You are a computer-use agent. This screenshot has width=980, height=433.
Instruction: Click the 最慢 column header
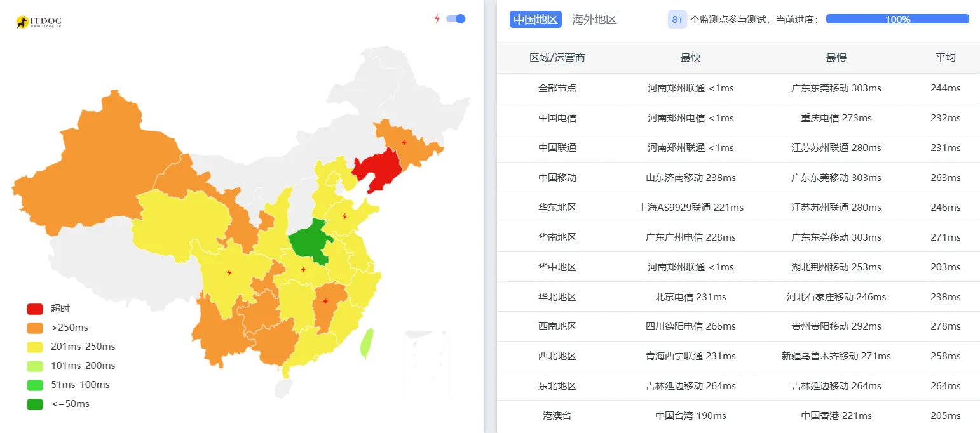click(836, 58)
